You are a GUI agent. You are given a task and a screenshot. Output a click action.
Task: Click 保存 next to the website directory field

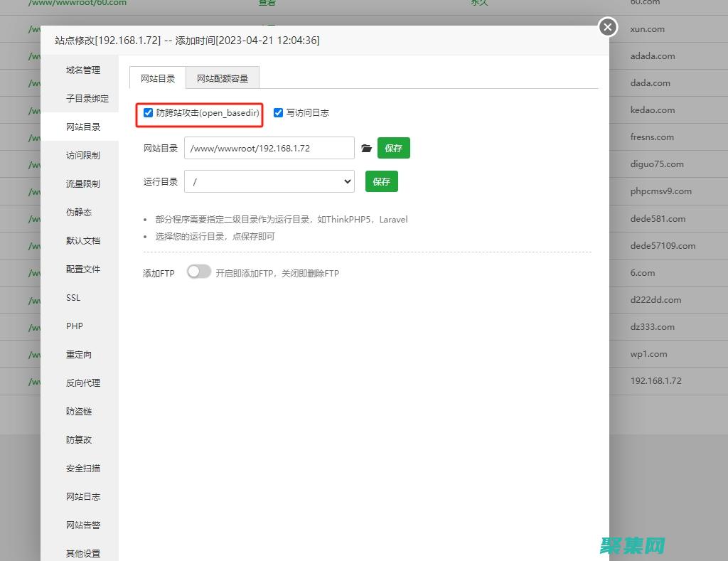tap(394, 147)
